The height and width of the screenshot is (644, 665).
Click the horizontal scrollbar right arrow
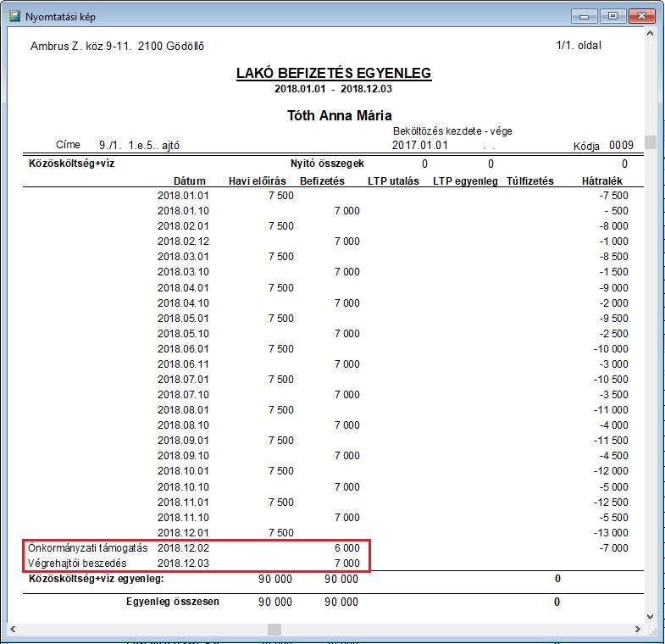[637, 630]
